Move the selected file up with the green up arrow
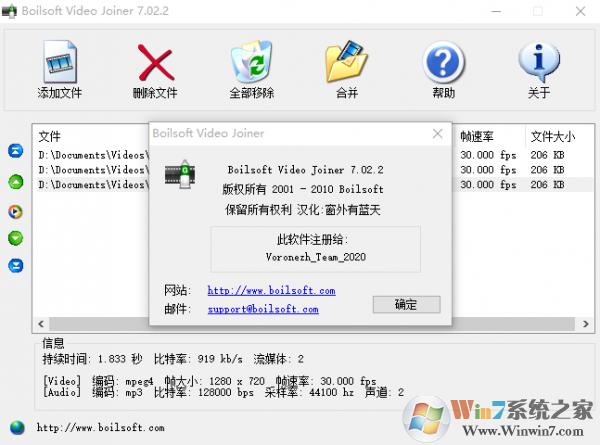 point(16,182)
